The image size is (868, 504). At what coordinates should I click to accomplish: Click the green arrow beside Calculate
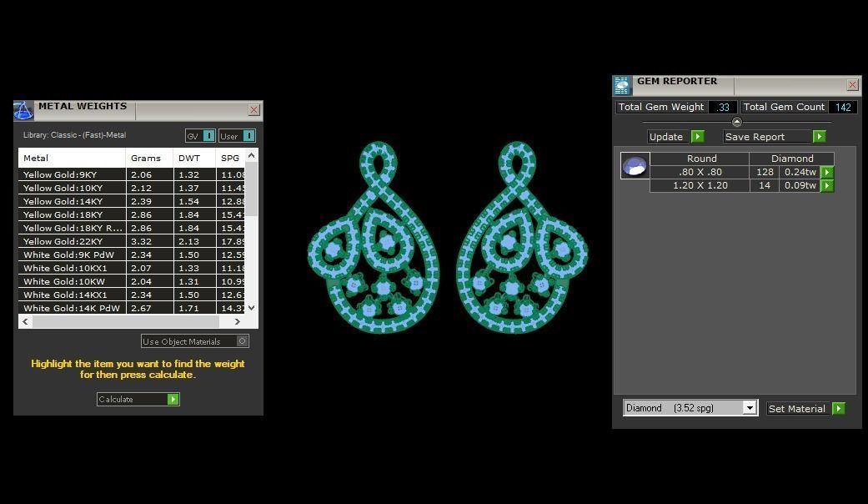coord(173,400)
